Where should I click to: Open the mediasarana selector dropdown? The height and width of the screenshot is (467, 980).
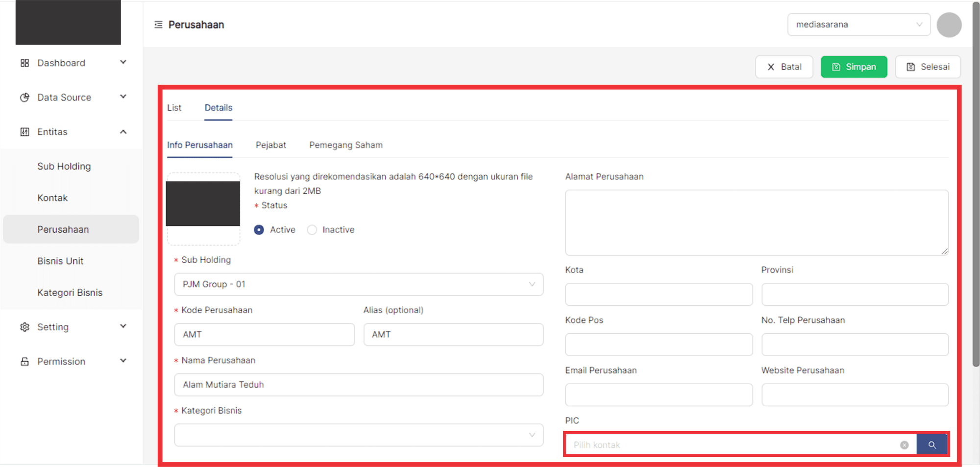coord(858,25)
